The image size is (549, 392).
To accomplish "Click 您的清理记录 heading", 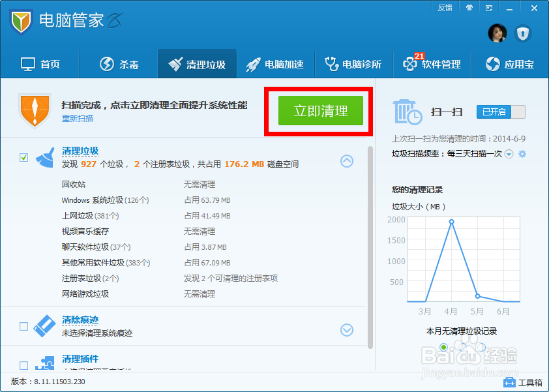I will coord(417,190).
